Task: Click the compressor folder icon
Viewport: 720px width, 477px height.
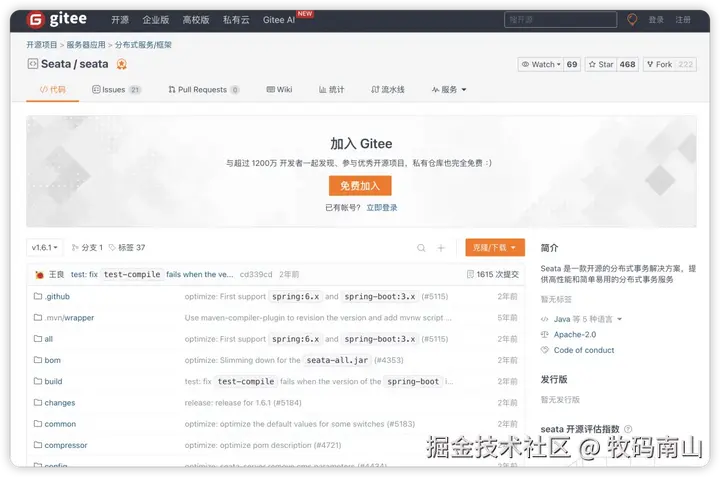Action: pos(38,445)
